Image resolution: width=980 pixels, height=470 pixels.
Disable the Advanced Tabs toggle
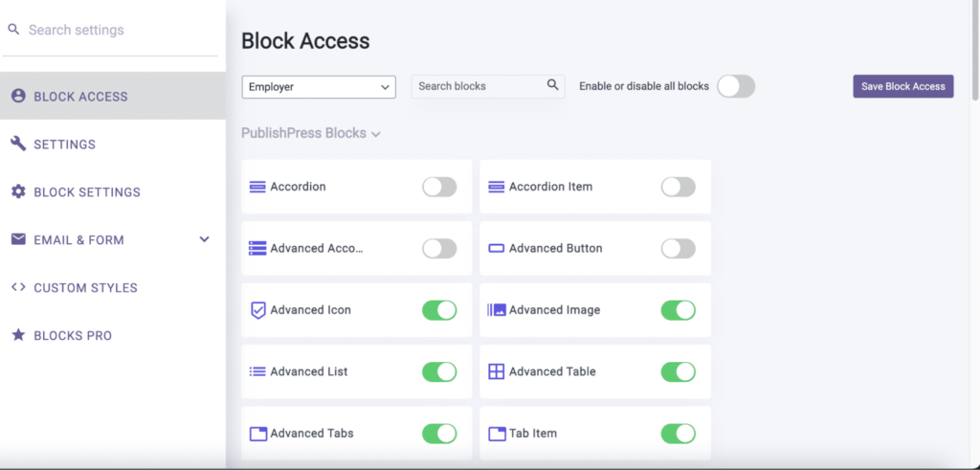tap(439, 433)
